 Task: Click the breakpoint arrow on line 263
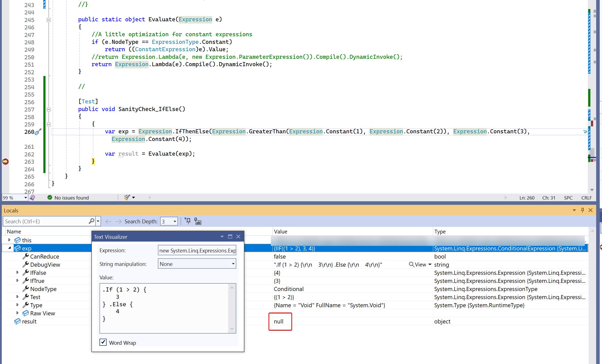(5, 161)
